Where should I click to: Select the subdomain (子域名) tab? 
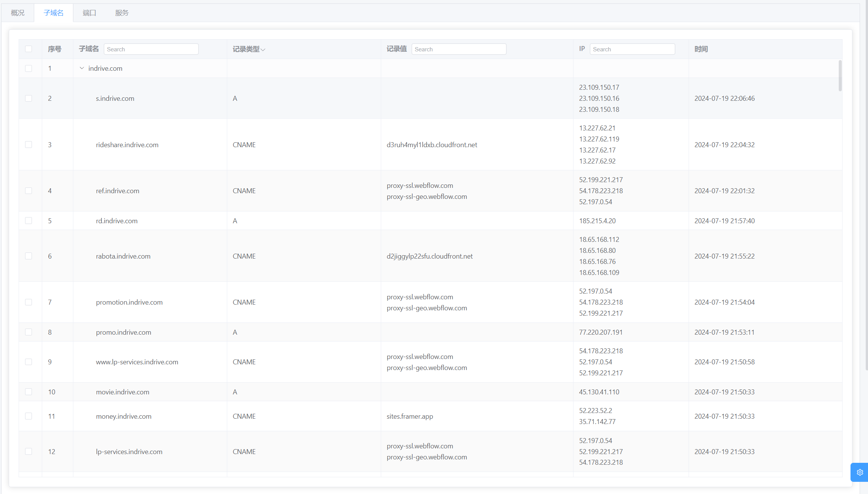[54, 13]
